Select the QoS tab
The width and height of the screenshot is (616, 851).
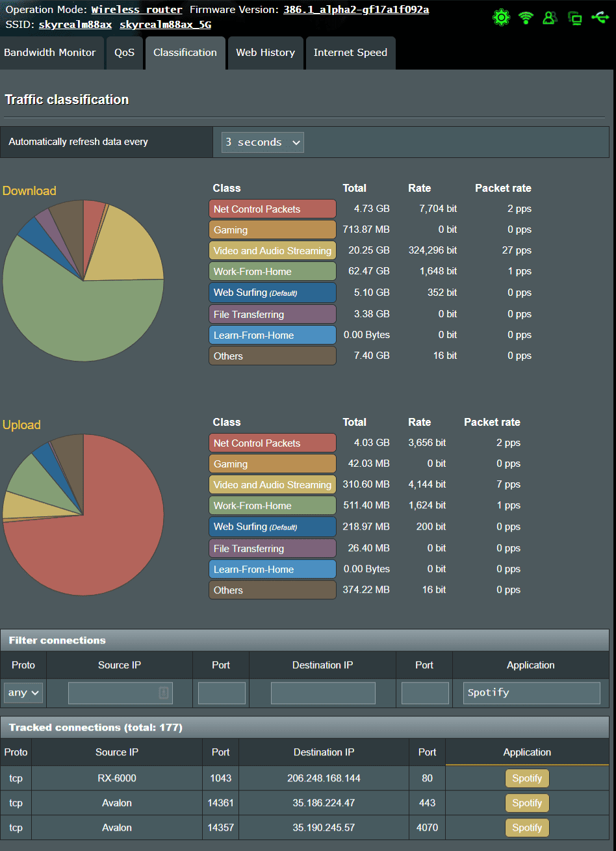124,53
